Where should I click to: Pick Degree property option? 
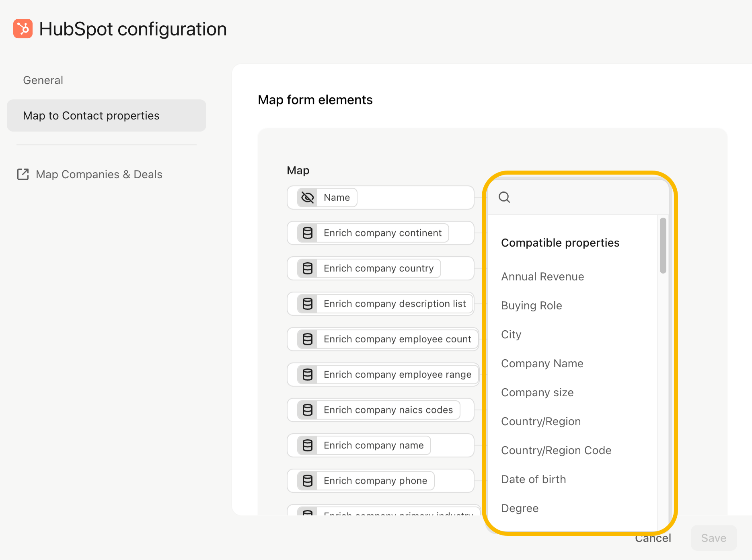pos(520,509)
